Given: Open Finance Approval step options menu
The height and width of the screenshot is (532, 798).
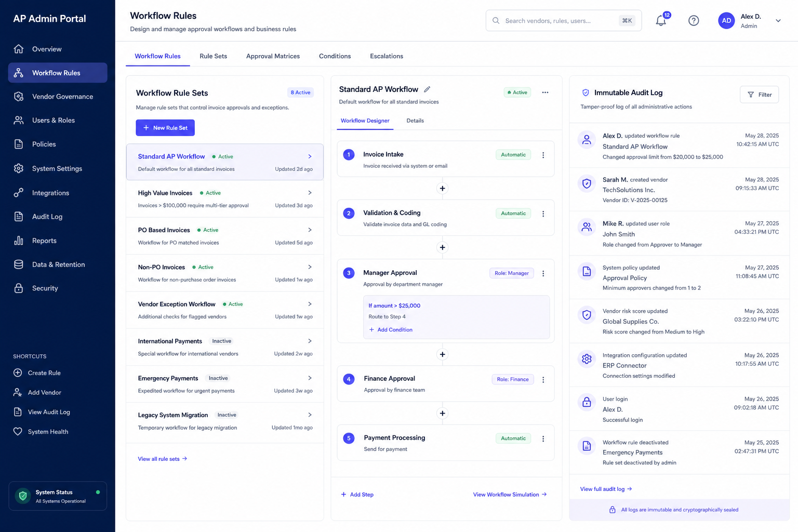Looking at the screenshot, I should point(543,380).
